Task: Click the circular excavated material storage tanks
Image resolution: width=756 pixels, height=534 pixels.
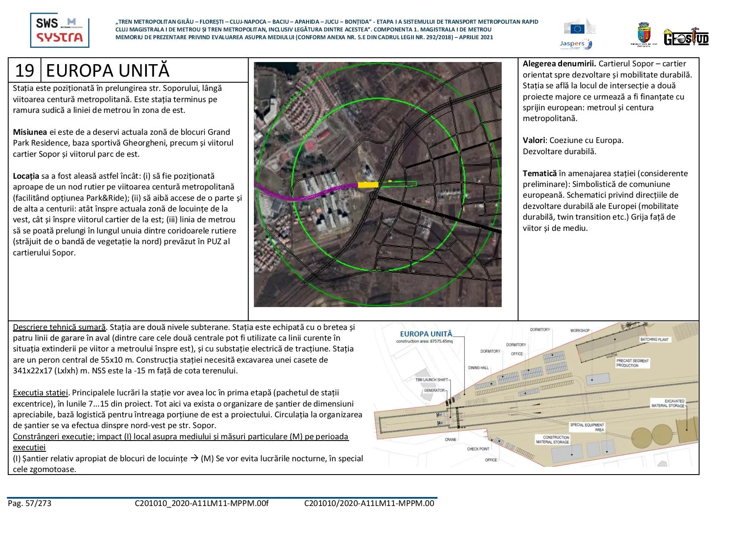Action: [x=651, y=434]
